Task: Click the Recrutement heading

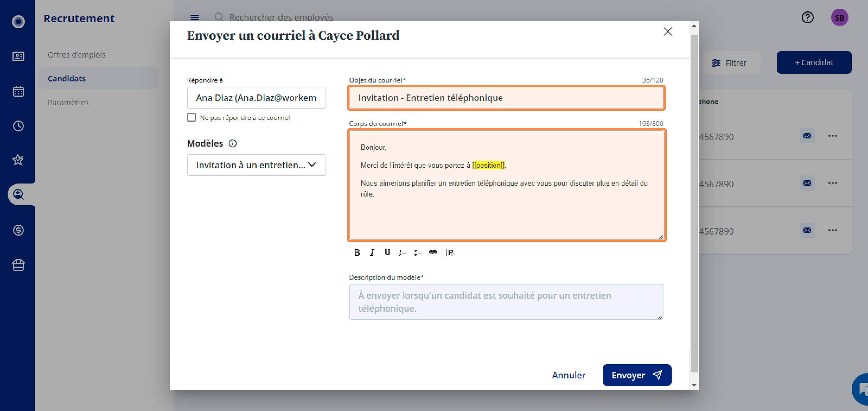Action: pos(79,18)
